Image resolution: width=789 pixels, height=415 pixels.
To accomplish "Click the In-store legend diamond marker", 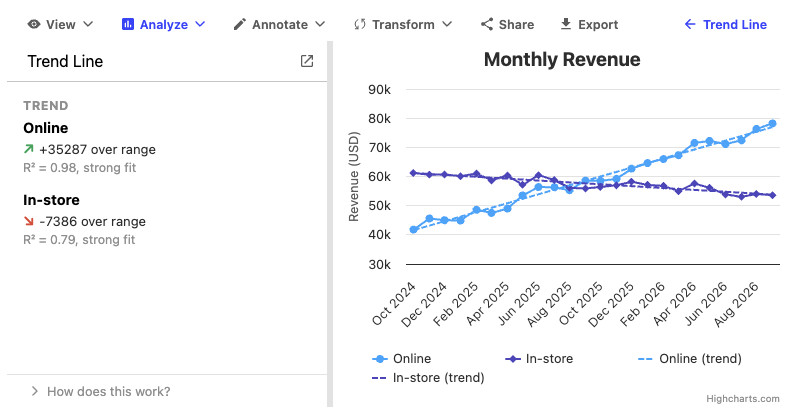I will pos(513,359).
